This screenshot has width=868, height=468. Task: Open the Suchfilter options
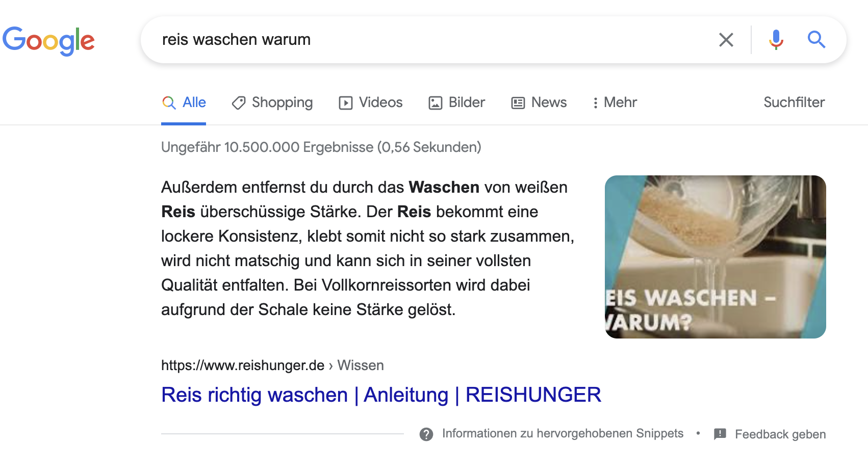click(x=794, y=102)
